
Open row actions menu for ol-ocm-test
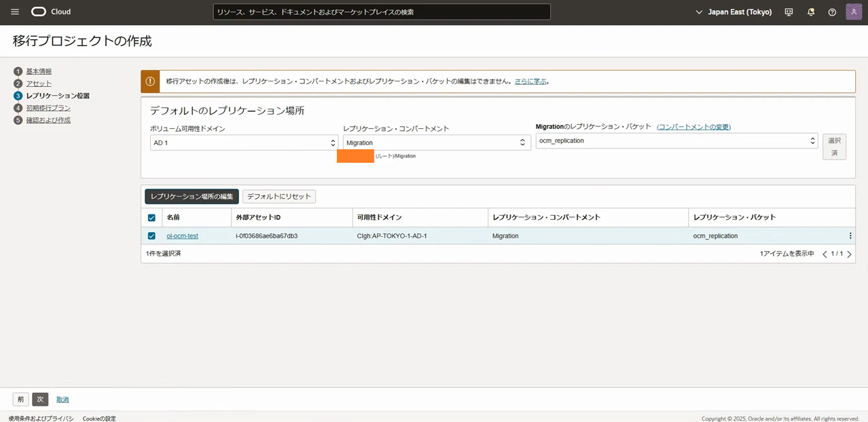[x=850, y=236]
